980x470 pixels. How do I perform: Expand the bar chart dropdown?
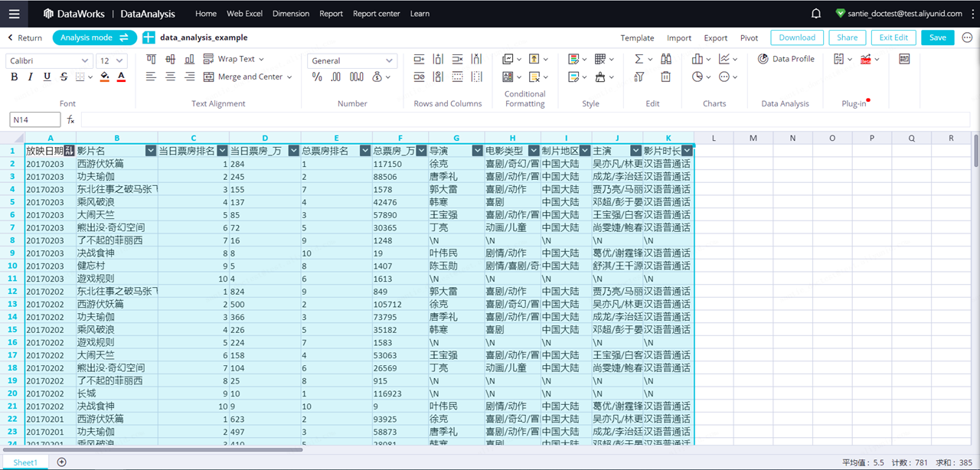[707, 59]
